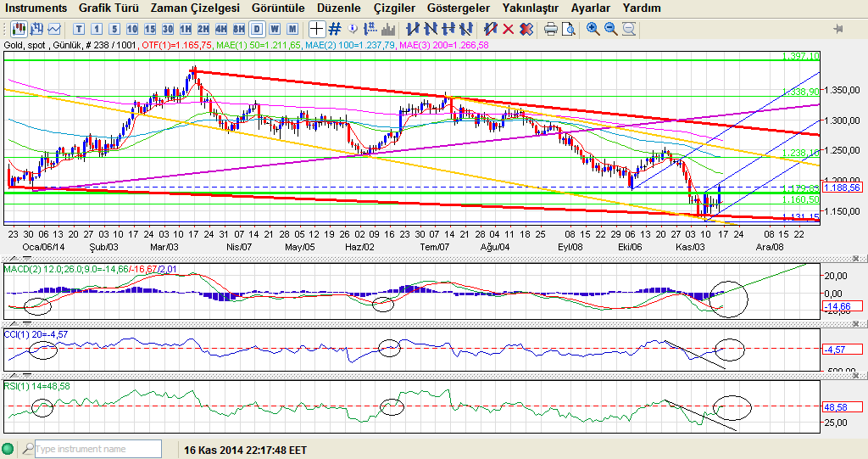
Task: Select the bar chart type icon
Action: click(x=37, y=28)
